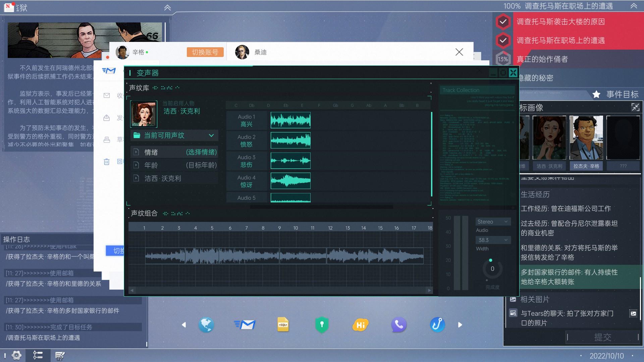Toggle the 调查托马斯在职场上的遭遇 objective checkmark
Screen dimensions: 644x362
tap(503, 41)
